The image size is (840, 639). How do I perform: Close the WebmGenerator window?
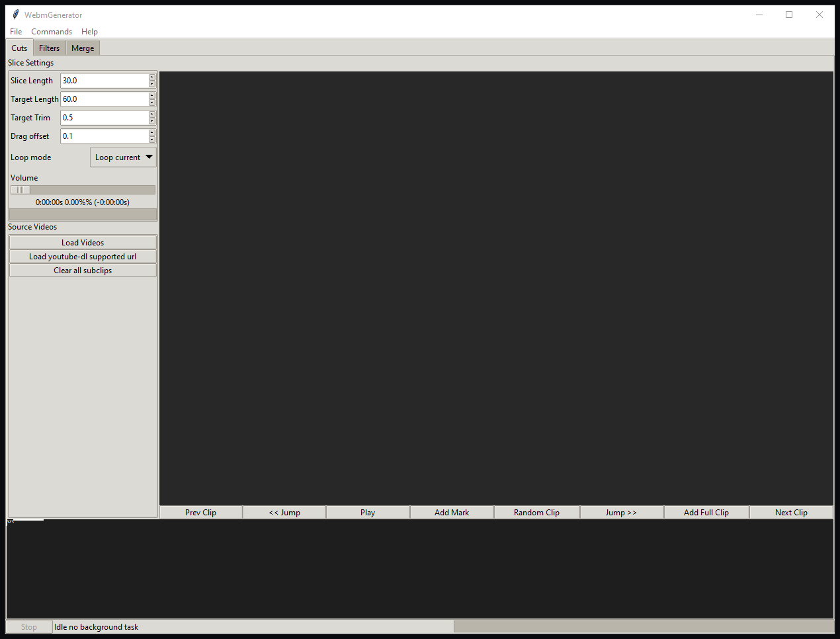point(819,15)
